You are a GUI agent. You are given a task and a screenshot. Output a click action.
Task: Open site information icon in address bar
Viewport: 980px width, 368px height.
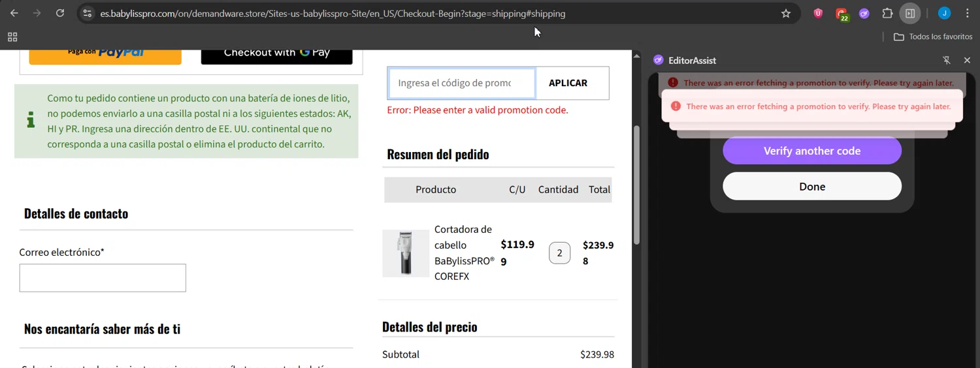[87, 13]
